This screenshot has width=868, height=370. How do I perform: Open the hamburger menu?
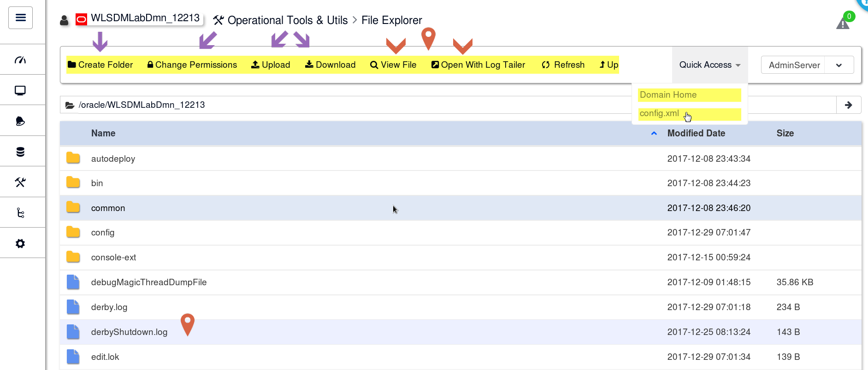coord(20,18)
